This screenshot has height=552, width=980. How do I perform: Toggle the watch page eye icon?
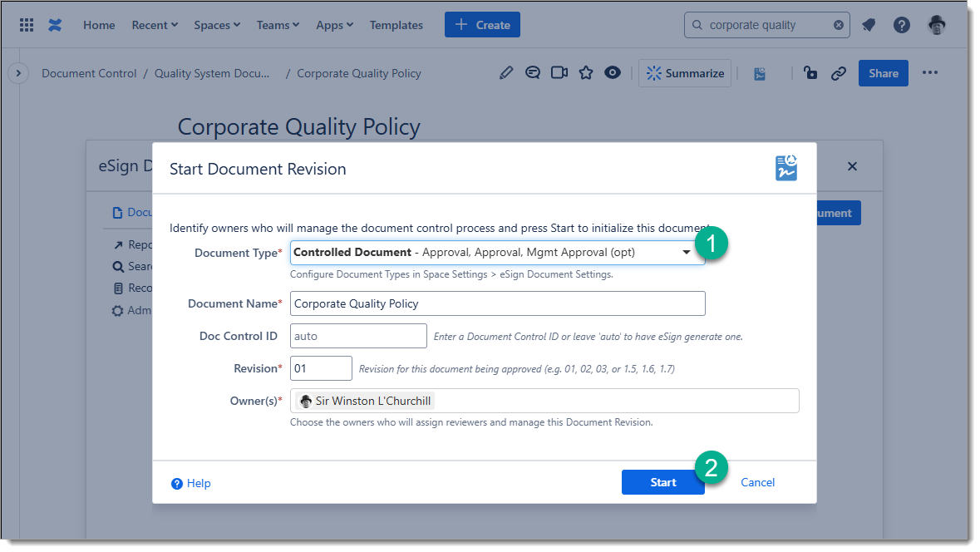[x=613, y=73]
